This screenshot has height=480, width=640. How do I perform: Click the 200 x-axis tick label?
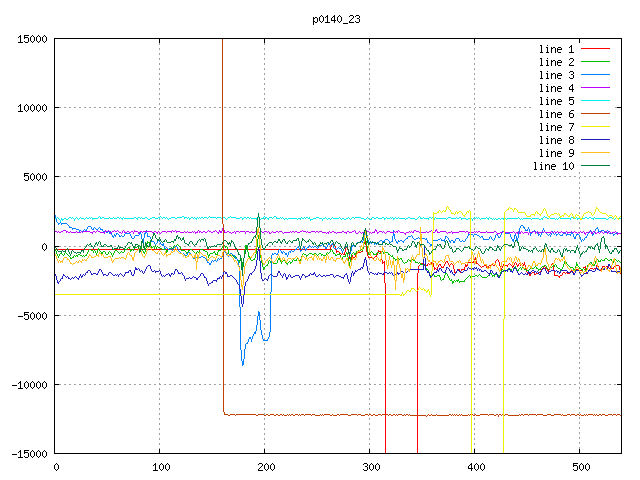[x=265, y=467]
